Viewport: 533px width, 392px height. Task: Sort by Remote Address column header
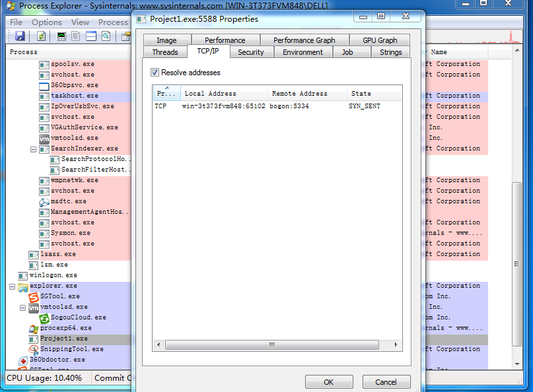307,94
